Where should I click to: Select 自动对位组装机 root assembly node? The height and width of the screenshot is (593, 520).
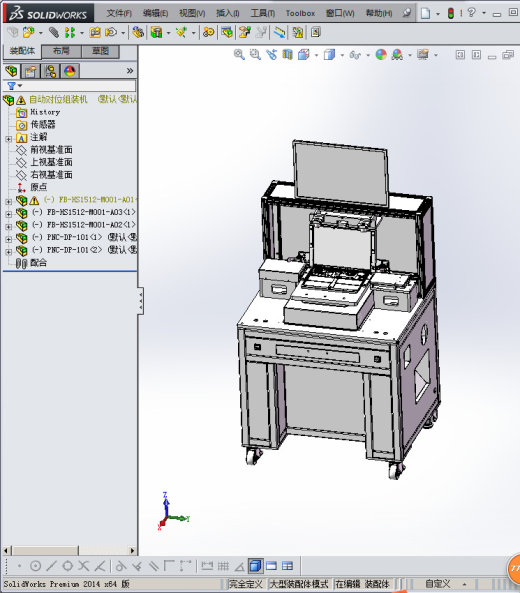[x=58, y=99]
